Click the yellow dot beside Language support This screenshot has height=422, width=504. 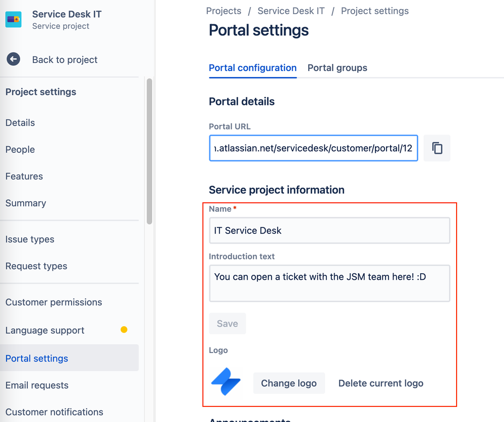(x=124, y=330)
